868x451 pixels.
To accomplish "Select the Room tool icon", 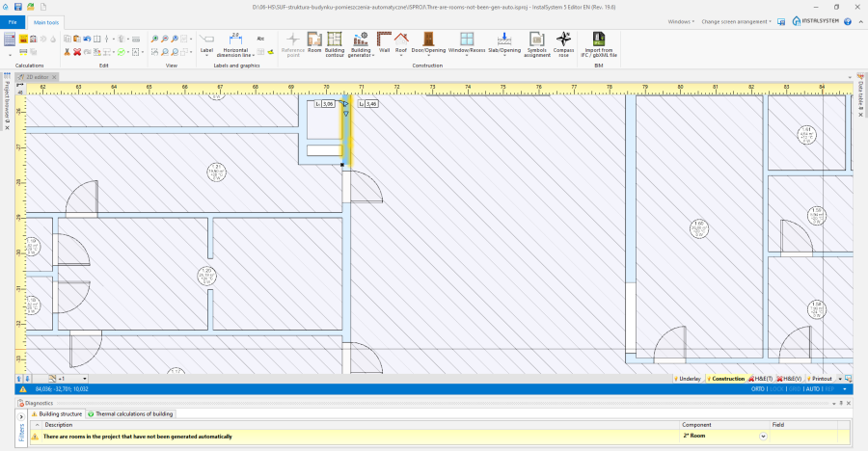I will coord(314,43).
